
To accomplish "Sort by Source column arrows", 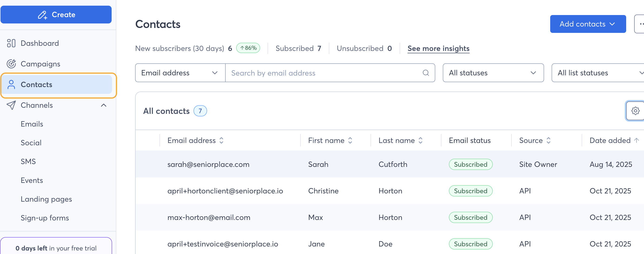I will [549, 140].
